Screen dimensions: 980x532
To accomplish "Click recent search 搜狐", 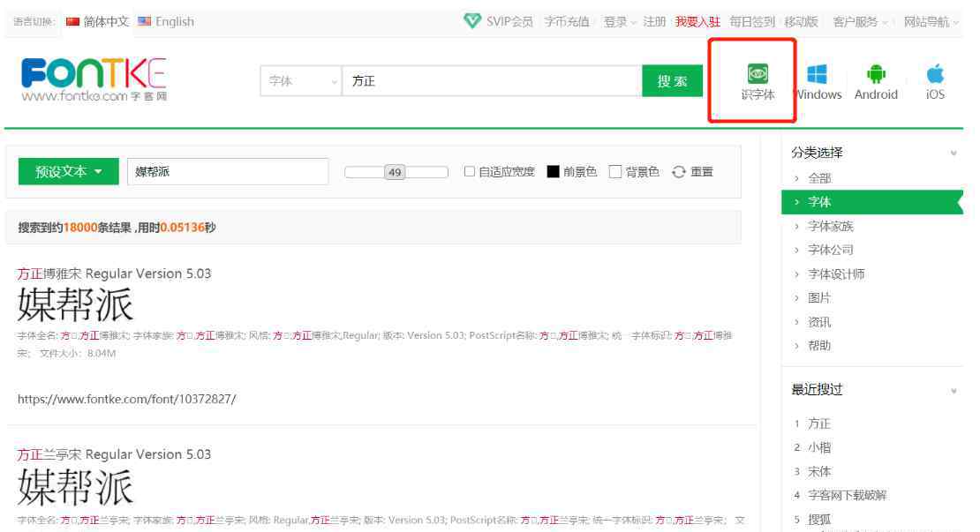I will point(818,519).
